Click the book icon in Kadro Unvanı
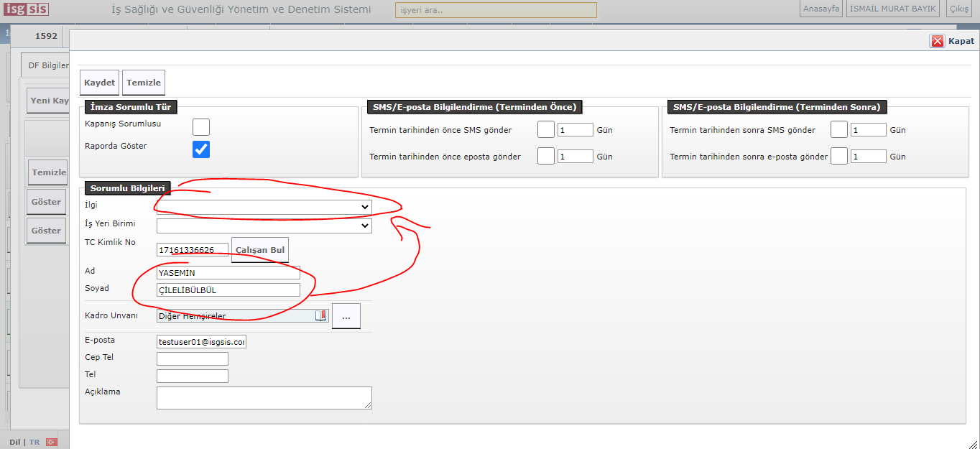 [321, 315]
